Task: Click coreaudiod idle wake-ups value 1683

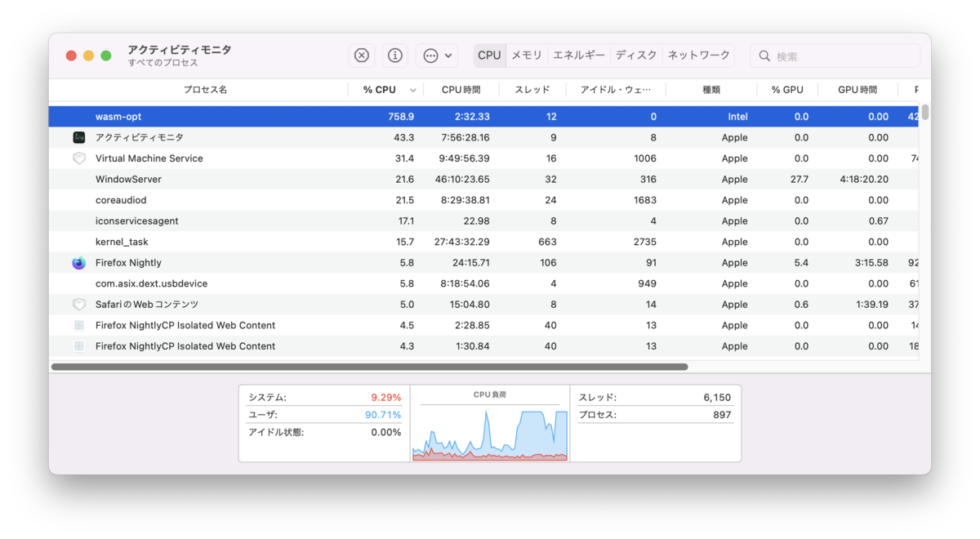Action: 644,200
